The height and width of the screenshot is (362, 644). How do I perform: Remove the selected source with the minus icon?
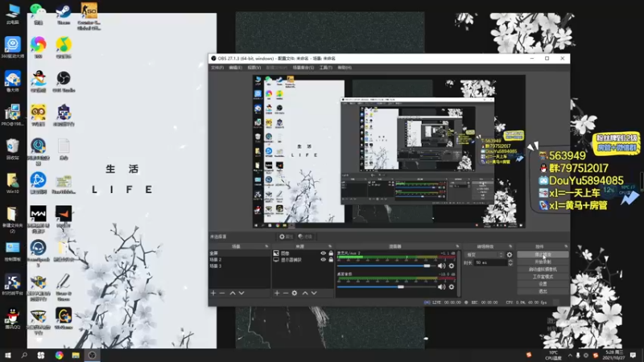(x=286, y=293)
